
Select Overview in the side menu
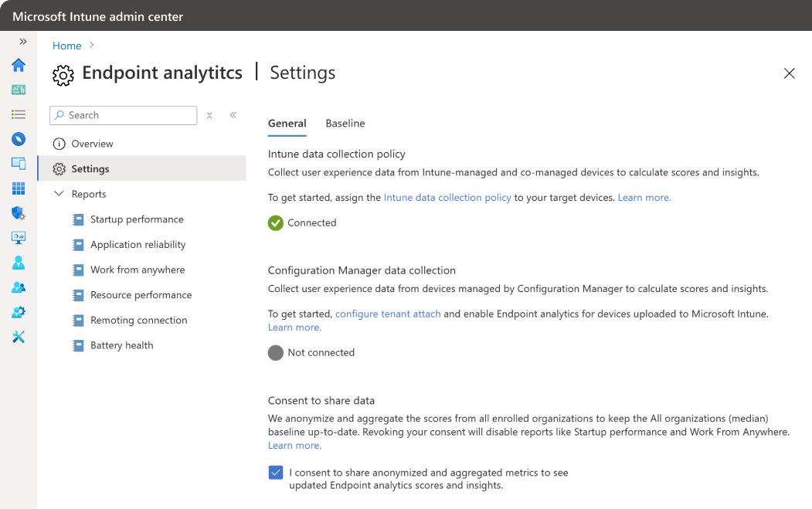[92, 144]
